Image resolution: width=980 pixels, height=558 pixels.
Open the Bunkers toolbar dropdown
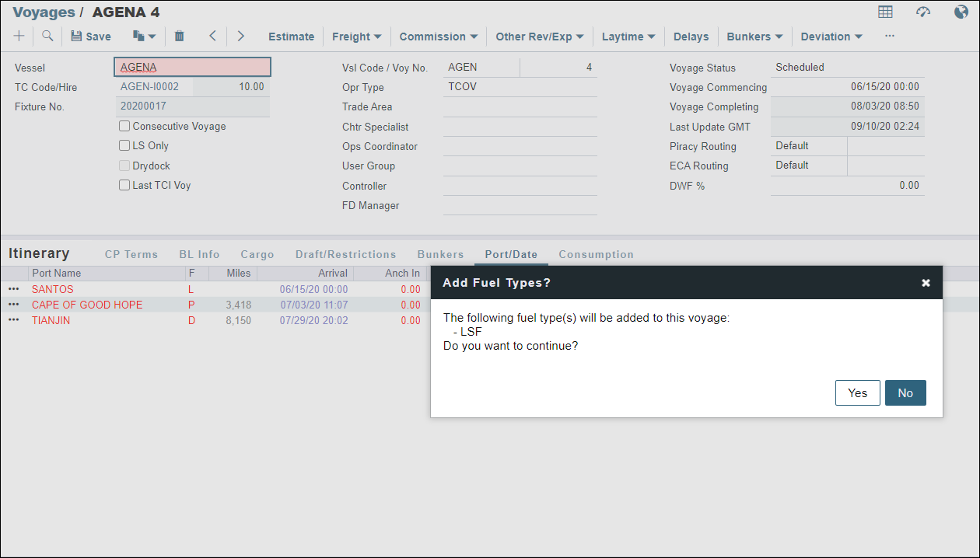754,37
